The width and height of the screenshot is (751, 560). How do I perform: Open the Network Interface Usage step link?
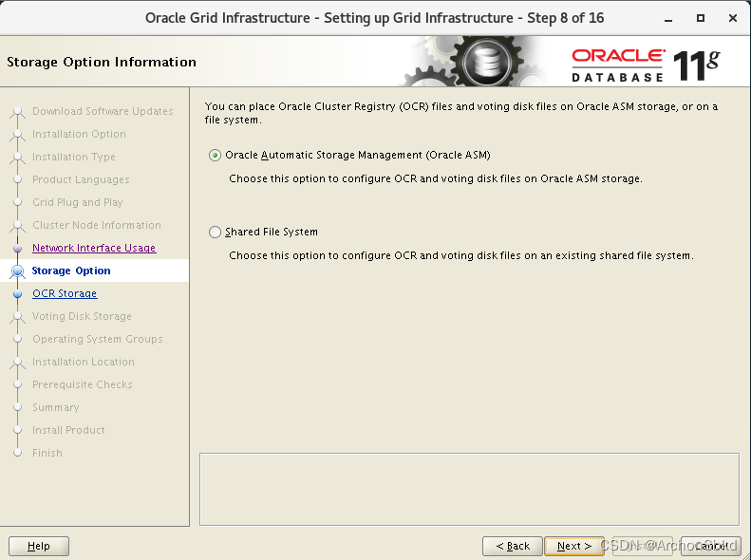tap(94, 248)
